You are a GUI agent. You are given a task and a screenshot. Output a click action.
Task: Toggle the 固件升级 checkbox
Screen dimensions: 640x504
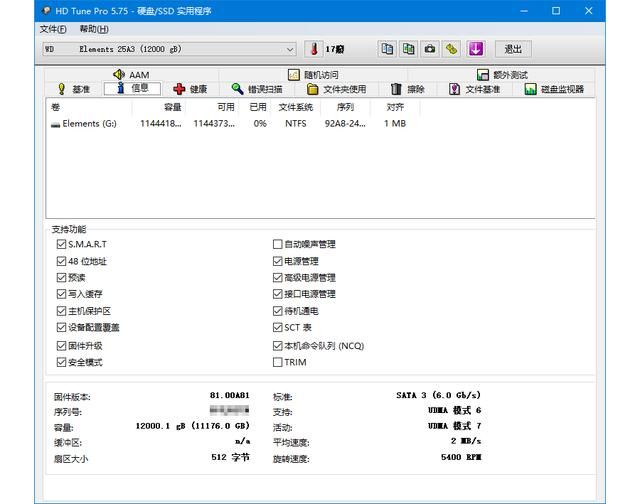(x=61, y=346)
